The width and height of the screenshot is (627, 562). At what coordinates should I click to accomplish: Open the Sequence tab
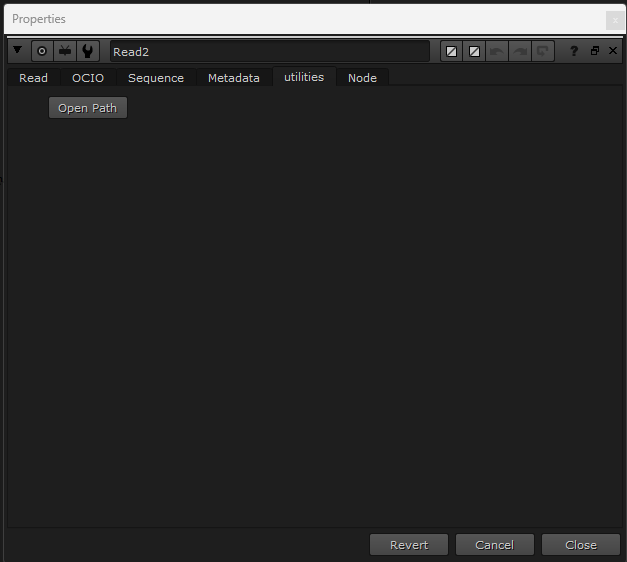coord(156,78)
